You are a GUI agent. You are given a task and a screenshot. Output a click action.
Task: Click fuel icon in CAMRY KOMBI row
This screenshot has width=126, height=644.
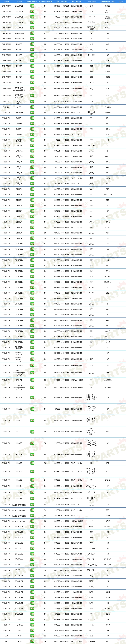[x=32, y=140]
